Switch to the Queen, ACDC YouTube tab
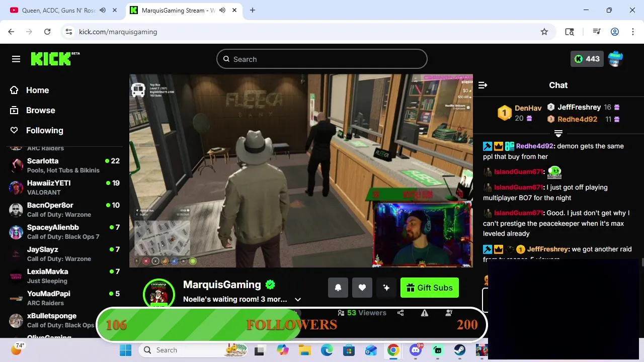Image resolution: width=644 pixels, height=362 pixels. click(62, 10)
